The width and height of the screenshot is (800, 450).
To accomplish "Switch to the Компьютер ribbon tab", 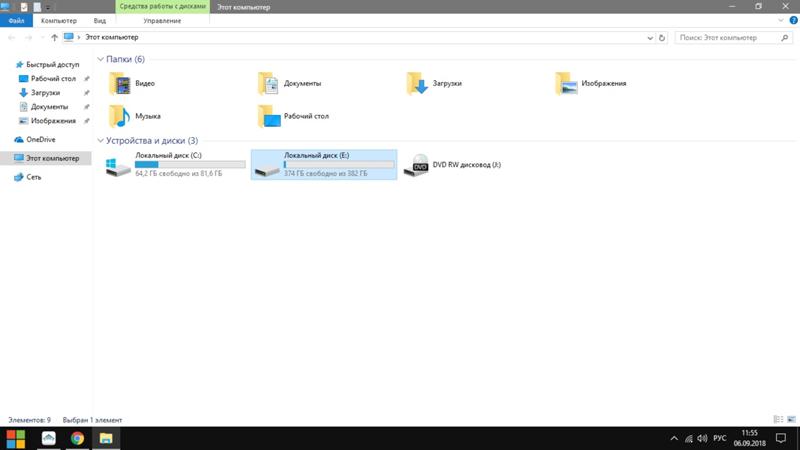I will coord(59,20).
